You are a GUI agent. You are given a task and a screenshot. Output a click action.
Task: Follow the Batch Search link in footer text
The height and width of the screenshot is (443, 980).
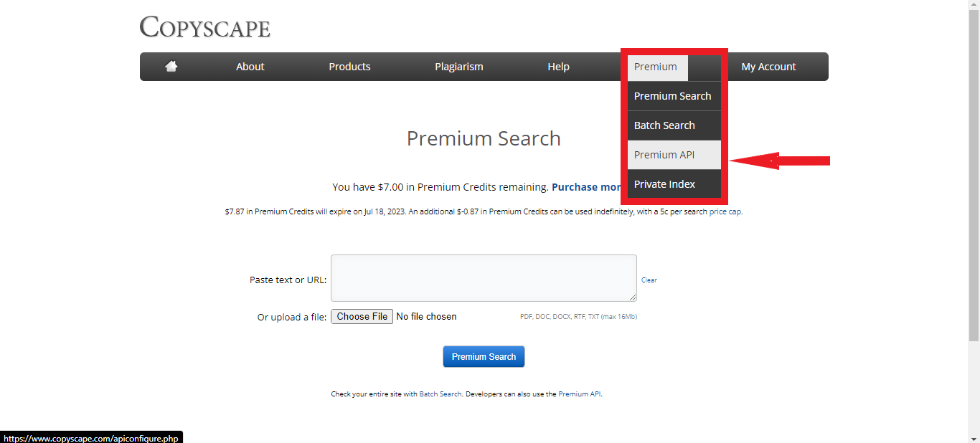pos(440,394)
